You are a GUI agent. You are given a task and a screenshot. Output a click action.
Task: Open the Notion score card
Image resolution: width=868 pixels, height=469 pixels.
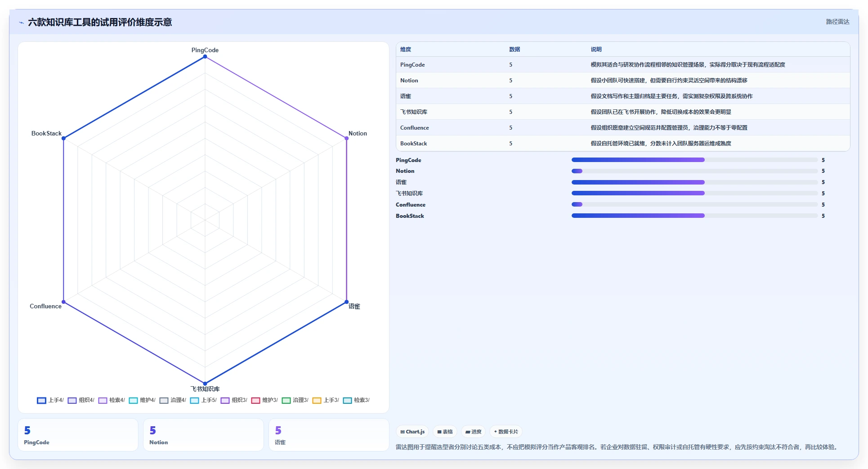click(x=203, y=435)
